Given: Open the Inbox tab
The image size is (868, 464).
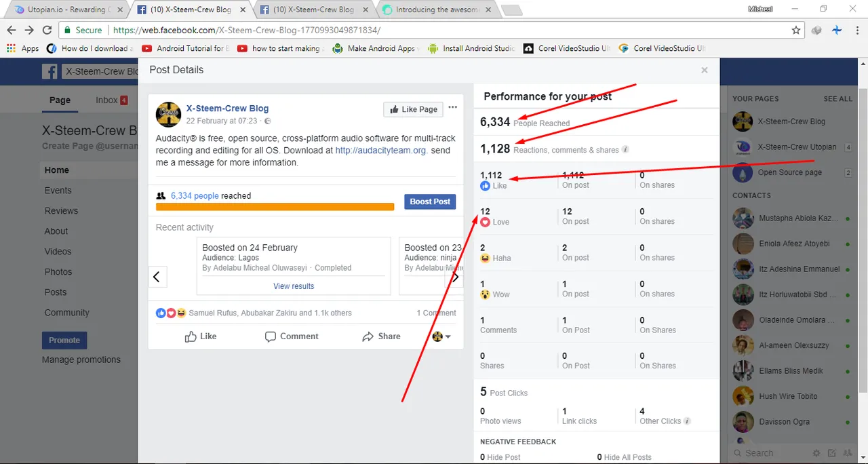Looking at the screenshot, I should [111, 100].
